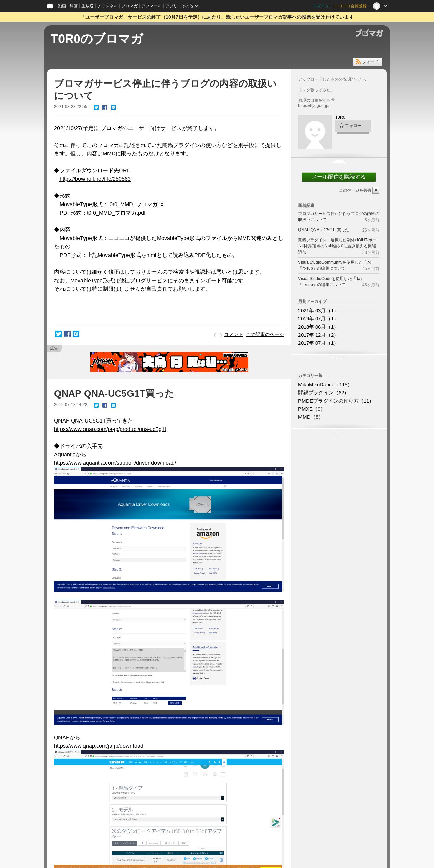Open the bowlroll.net/file/250563 link
This screenshot has width=434, height=868.
95,179
